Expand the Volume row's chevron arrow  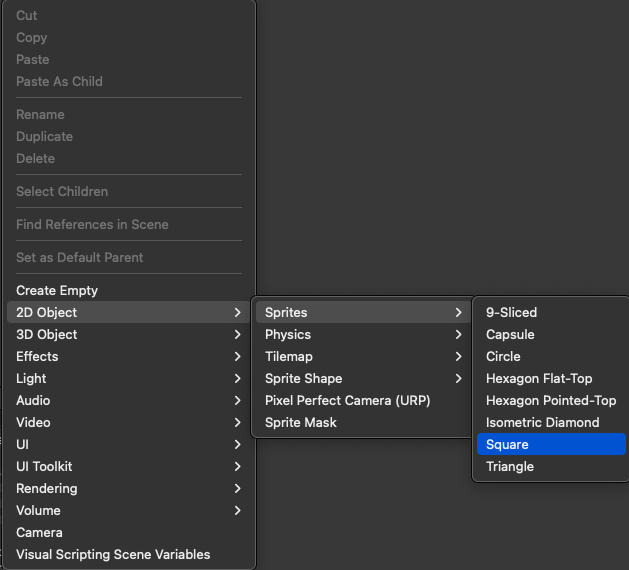click(237, 511)
